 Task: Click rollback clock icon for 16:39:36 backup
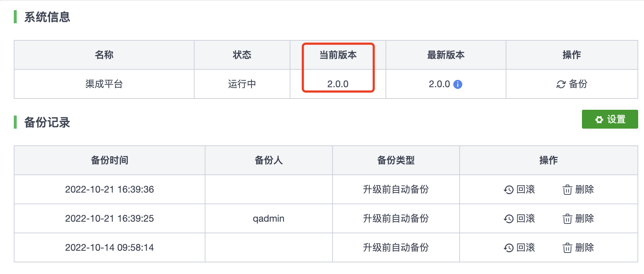(509, 190)
